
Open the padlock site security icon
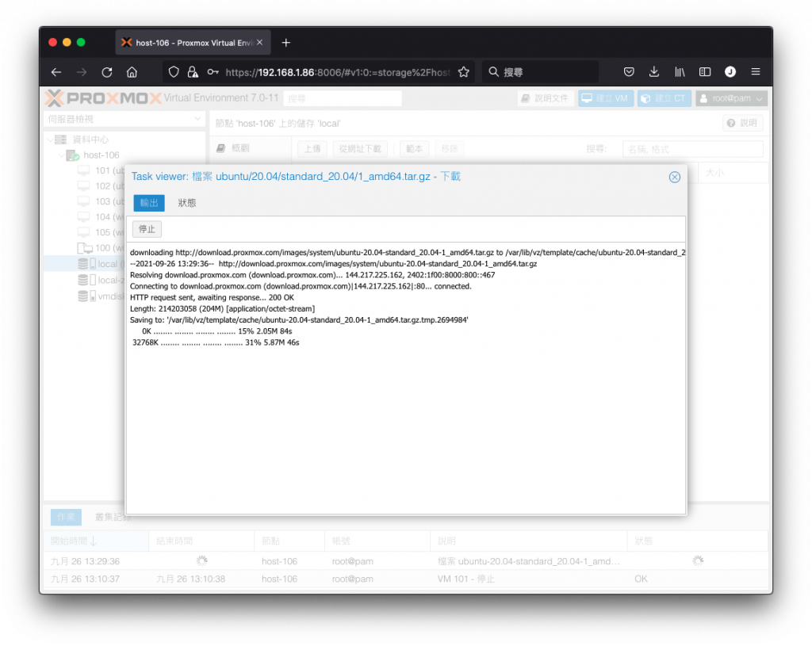(193, 72)
